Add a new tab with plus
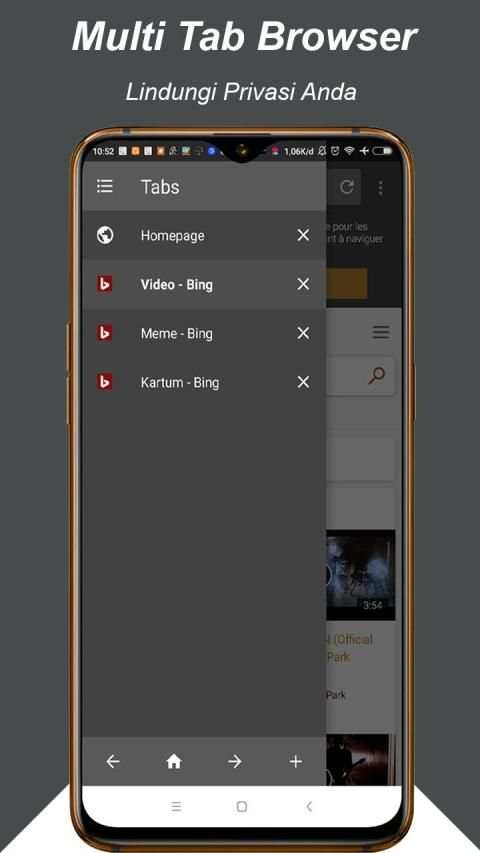This screenshot has width=480, height=853. [x=296, y=762]
